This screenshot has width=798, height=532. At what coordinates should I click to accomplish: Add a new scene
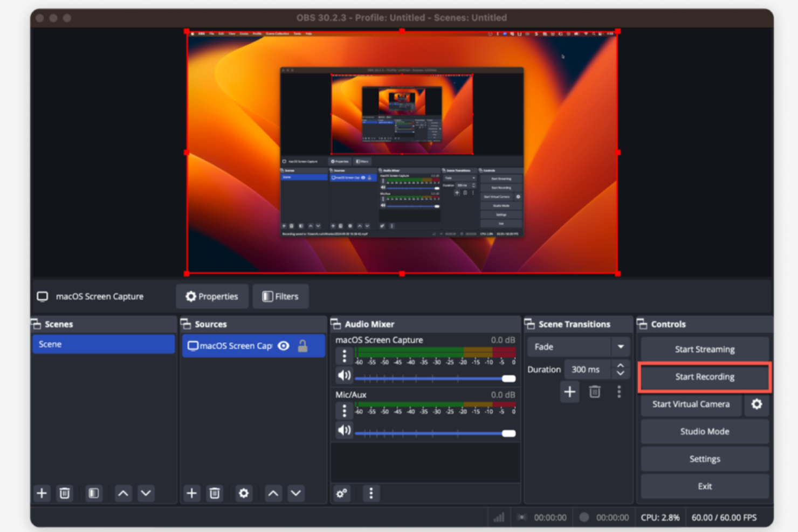coord(42,493)
